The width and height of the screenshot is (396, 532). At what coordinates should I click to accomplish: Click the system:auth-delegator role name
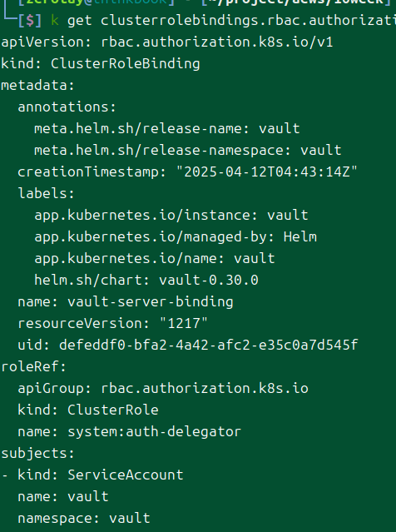point(154,432)
